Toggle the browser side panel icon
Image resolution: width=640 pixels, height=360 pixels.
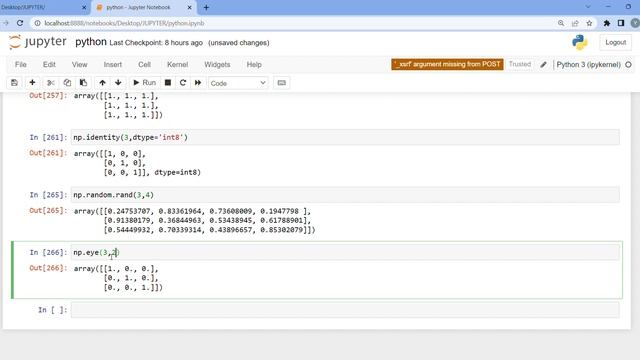[x=621, y=23]
